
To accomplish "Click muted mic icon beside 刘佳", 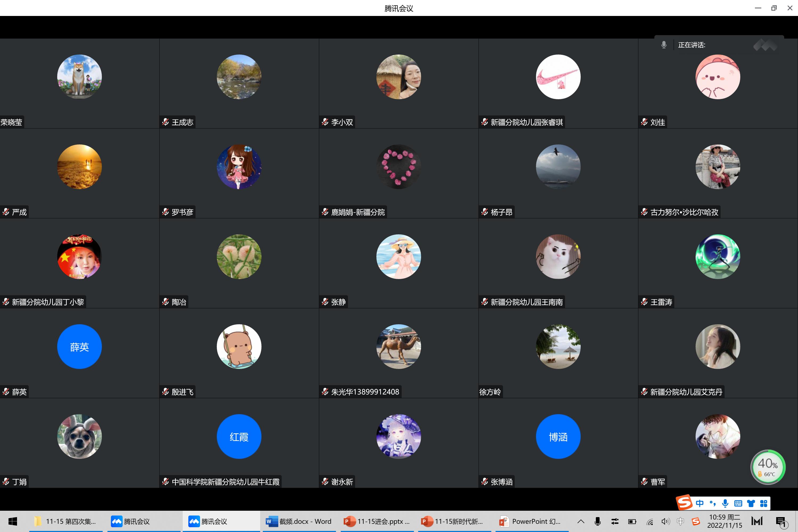I will click(x=644, y=122).
